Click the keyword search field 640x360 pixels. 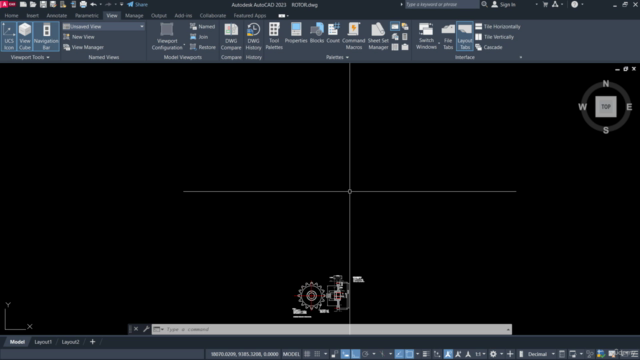pos(441,4)
